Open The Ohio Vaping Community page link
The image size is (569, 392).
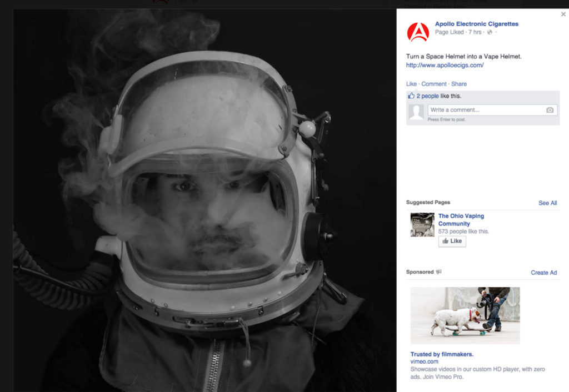(461, 220)
